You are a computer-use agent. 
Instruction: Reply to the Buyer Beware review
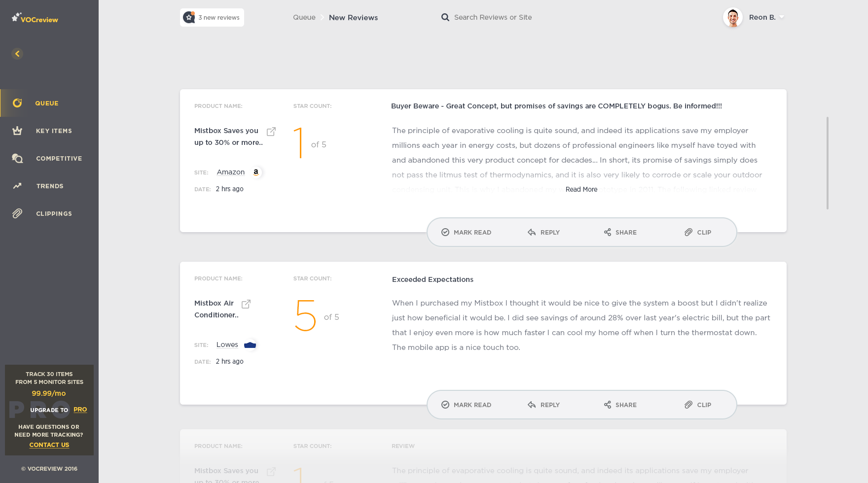click(x=543, y=232)
